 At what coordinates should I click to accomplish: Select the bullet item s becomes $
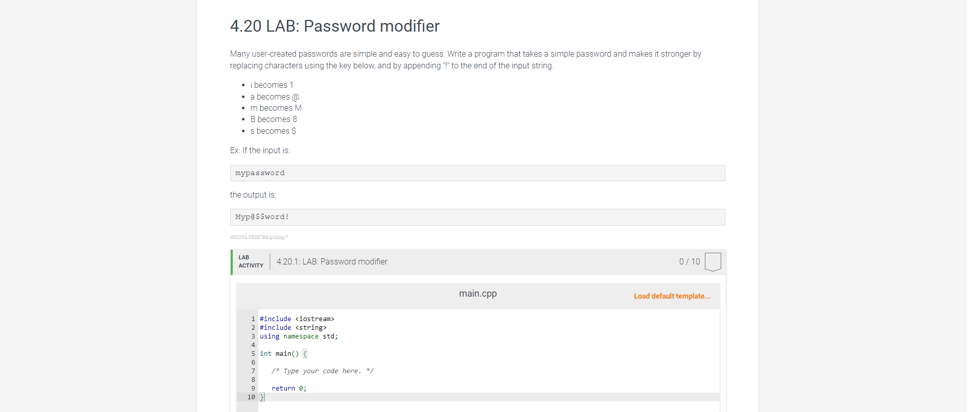273,131
